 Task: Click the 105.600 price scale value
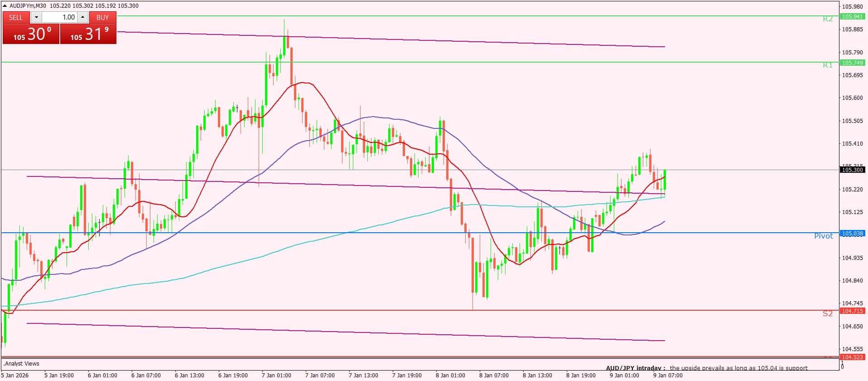point(852,98)
